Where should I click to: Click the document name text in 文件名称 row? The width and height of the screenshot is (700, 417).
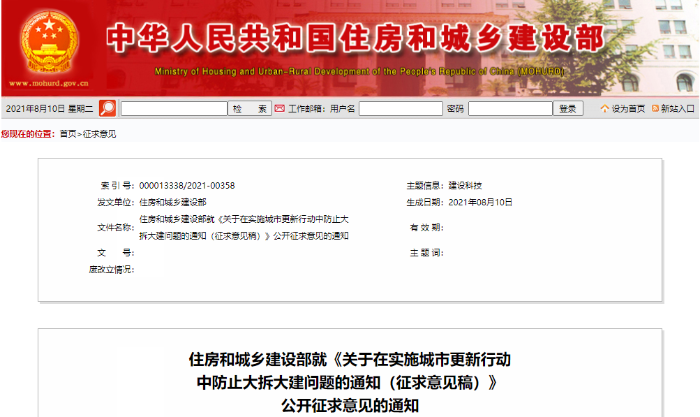[243, 227]
